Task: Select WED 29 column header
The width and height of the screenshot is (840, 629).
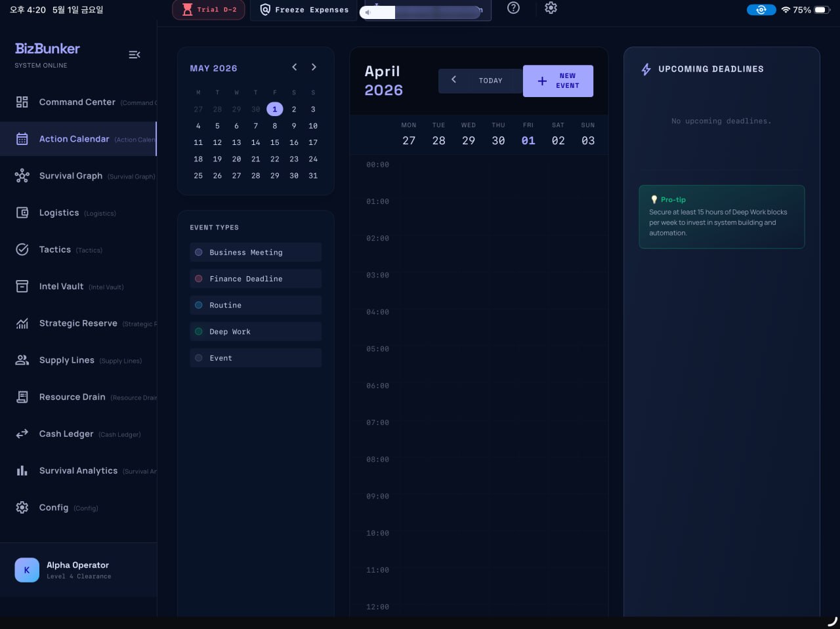Action: click(x=469, y=134)
